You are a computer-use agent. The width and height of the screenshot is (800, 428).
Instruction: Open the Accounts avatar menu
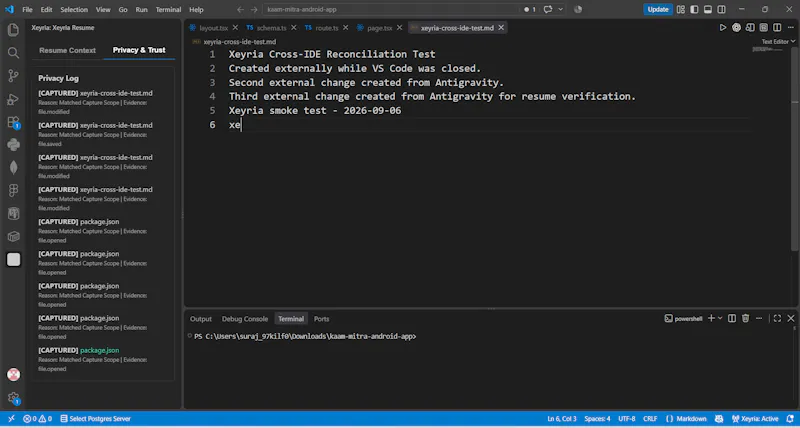13,374
